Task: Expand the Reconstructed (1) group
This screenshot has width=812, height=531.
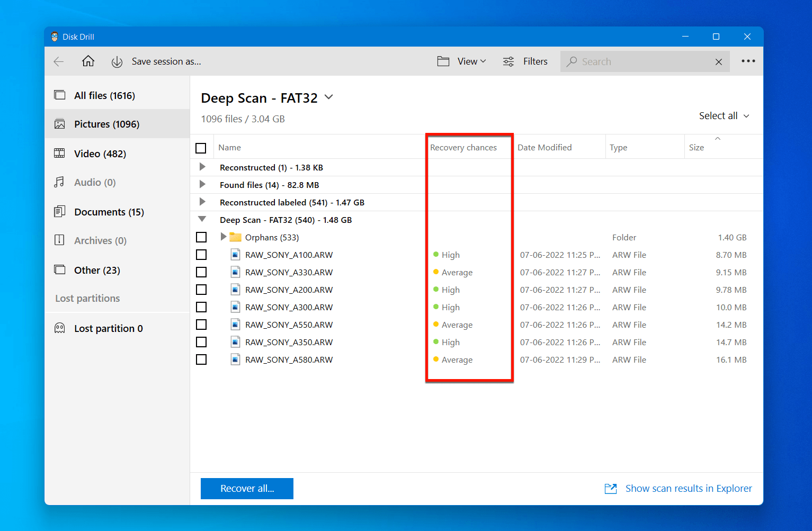Action: (202, 167)
